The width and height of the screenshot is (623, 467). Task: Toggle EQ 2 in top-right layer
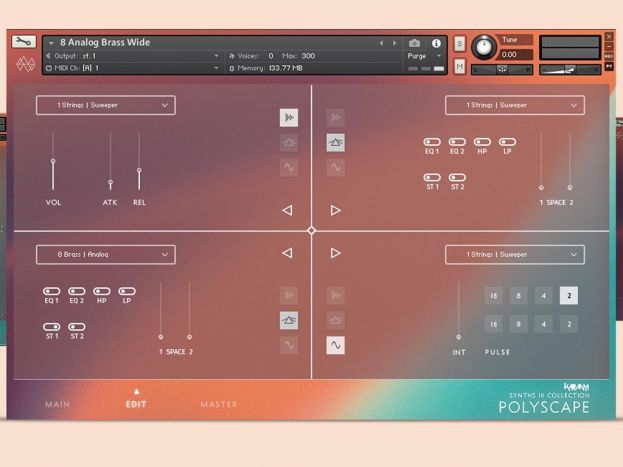(457, 142)
